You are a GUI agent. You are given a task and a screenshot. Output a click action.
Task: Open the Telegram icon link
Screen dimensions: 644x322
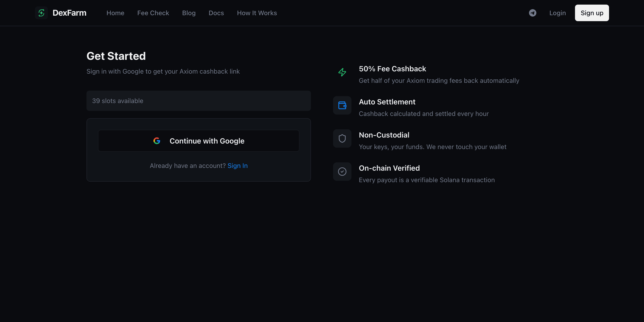pos(532,13)
